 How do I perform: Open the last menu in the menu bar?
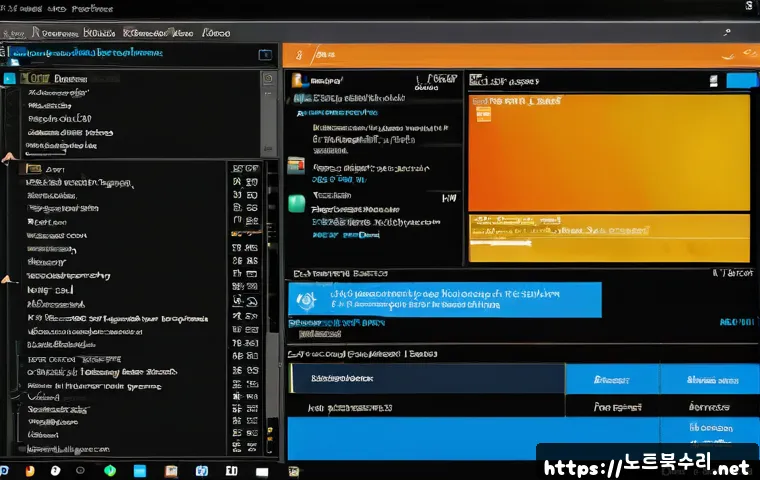[215, 32]
